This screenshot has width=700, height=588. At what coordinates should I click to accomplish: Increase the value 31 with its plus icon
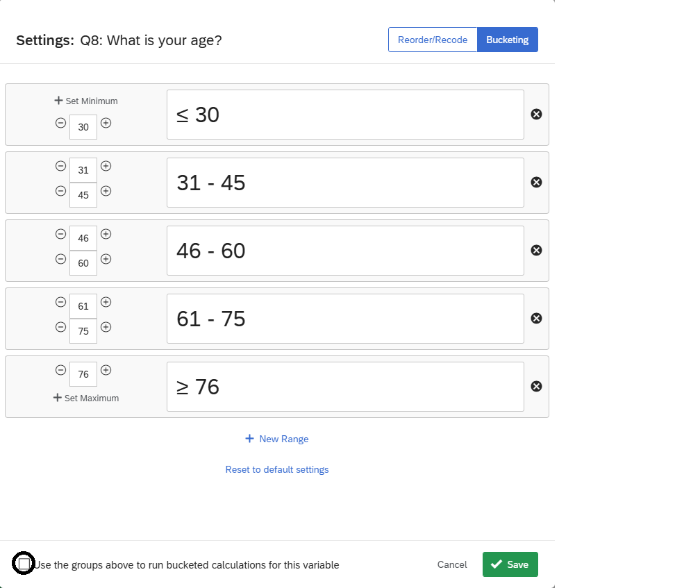point(106,166)
